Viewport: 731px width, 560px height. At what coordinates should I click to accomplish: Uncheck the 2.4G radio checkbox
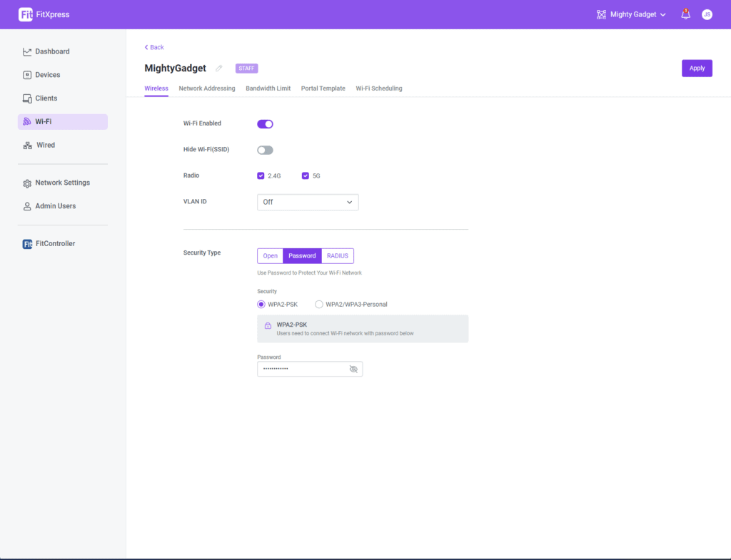pyautogui.click(x=261, y=175)
